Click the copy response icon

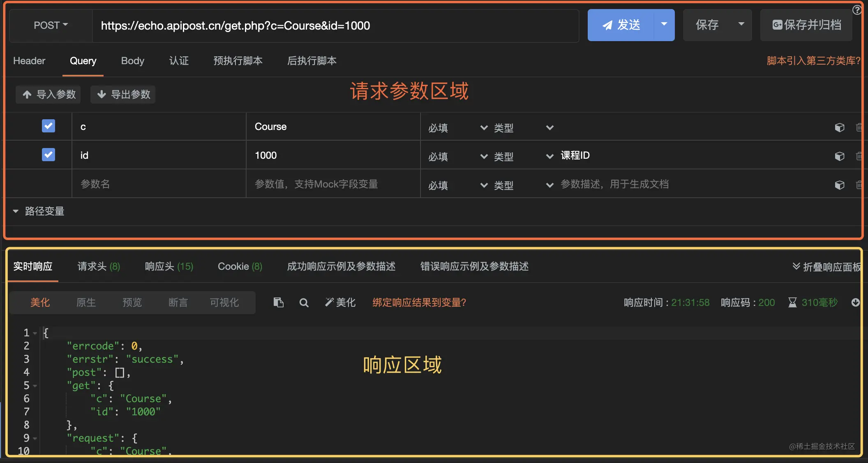click(278, 303)
